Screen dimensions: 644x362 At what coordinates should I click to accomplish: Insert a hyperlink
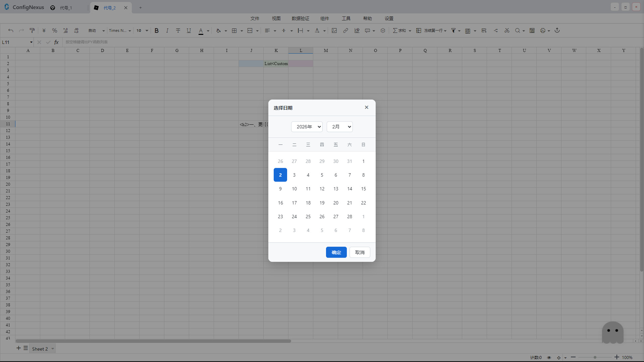click(x=345, y=31)
